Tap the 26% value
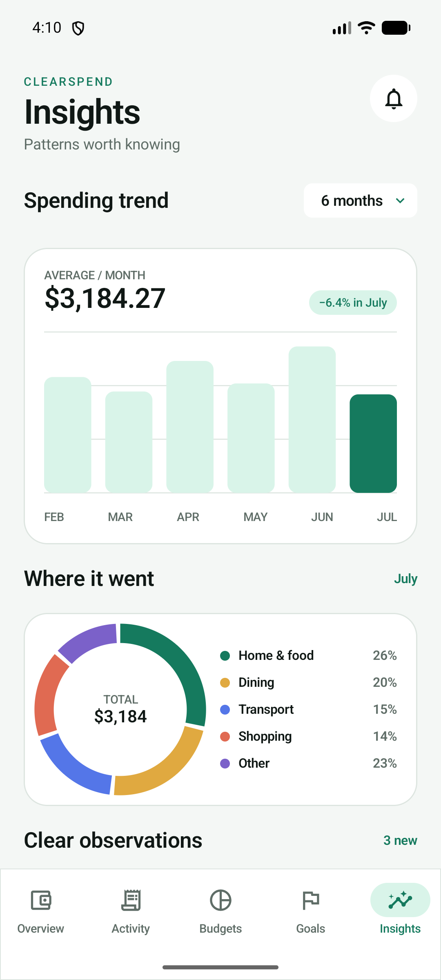The width and height of the screenshot is (441, 980). click(385, 655)
